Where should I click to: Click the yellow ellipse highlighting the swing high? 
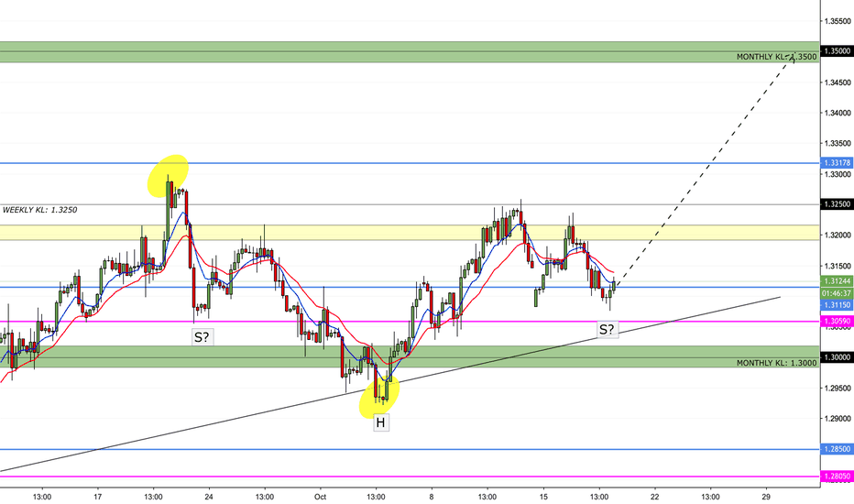(168, 175)
